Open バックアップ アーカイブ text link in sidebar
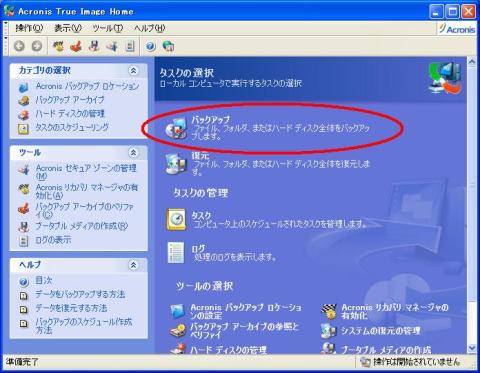 [70, 100]
